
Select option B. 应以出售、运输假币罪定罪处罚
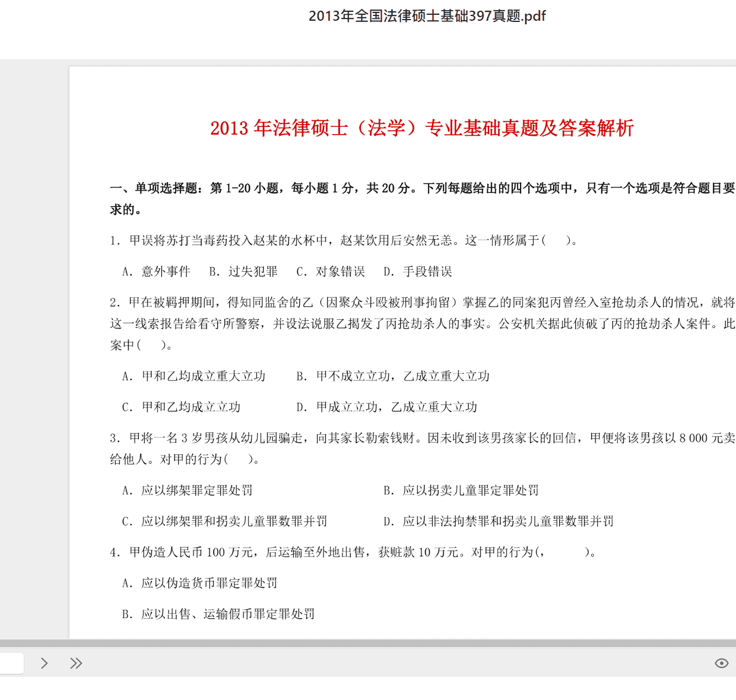(x=218, y=614)
